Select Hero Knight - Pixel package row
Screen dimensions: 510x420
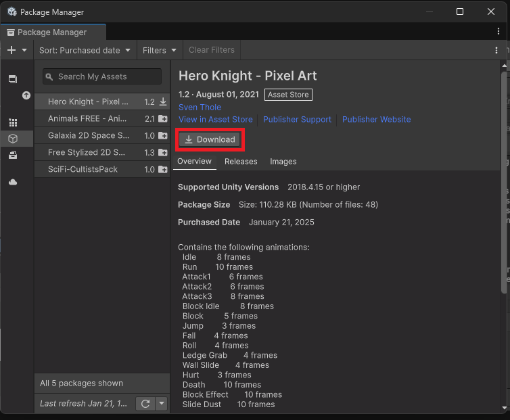102,102
